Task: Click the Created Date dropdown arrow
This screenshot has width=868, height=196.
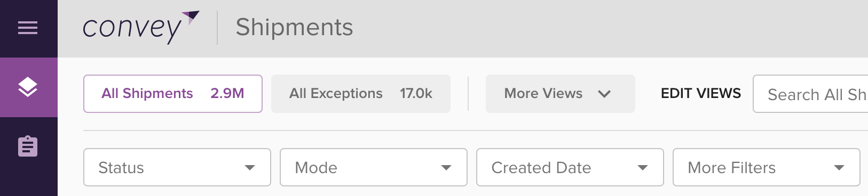Action: click(x=643, y=168)
